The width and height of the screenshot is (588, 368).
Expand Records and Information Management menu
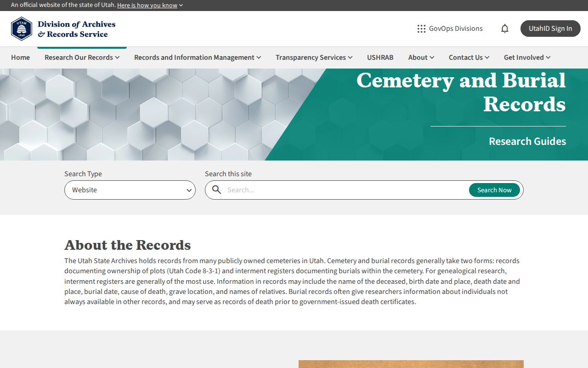click(198, 57)
